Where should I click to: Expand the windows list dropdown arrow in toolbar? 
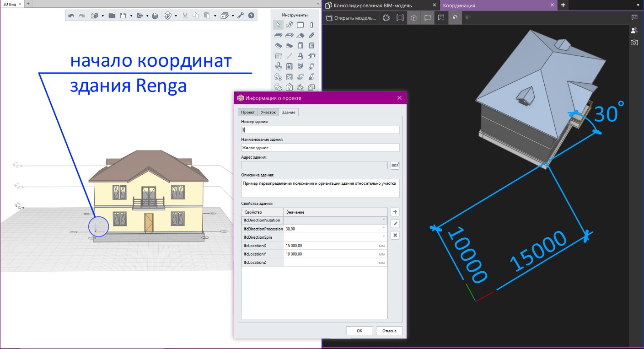pyautogui.click(x=233, y=16)
